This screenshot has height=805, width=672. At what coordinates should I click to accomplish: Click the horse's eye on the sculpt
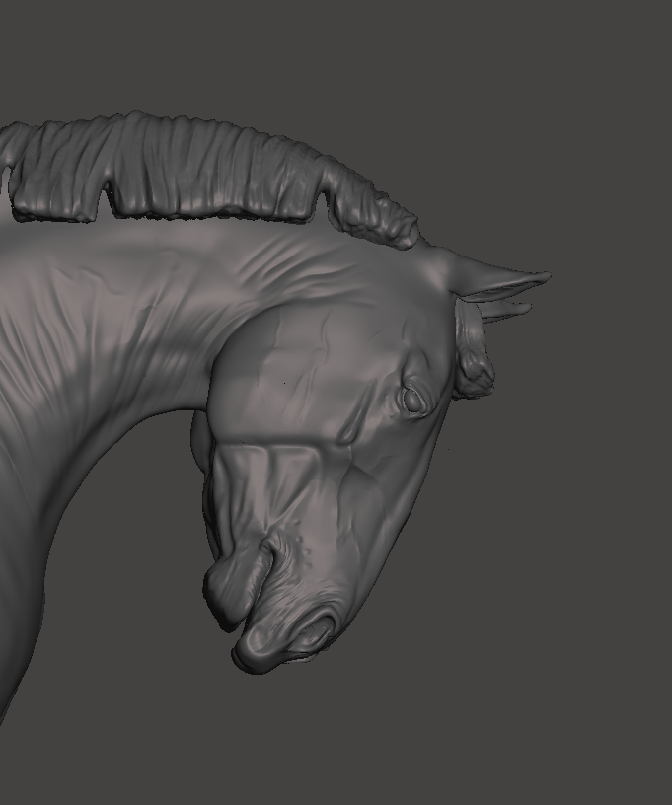pos(412,400)
